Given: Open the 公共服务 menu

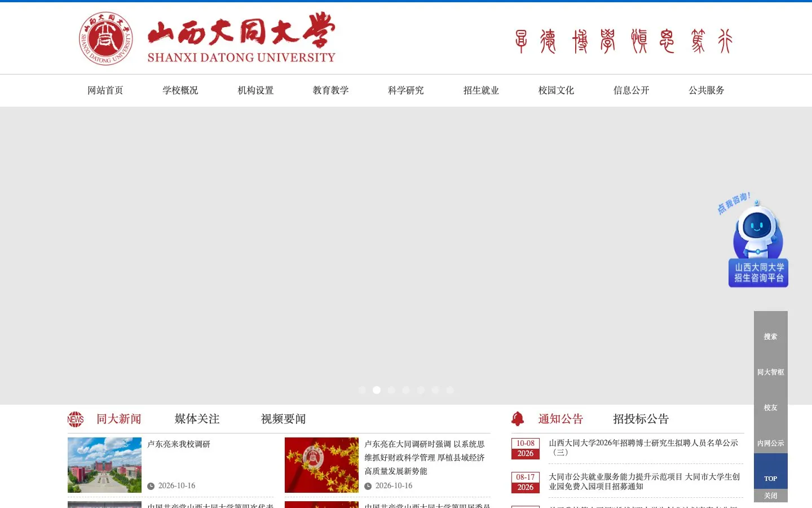Looking at the screenshot, I should pos(707,90).
